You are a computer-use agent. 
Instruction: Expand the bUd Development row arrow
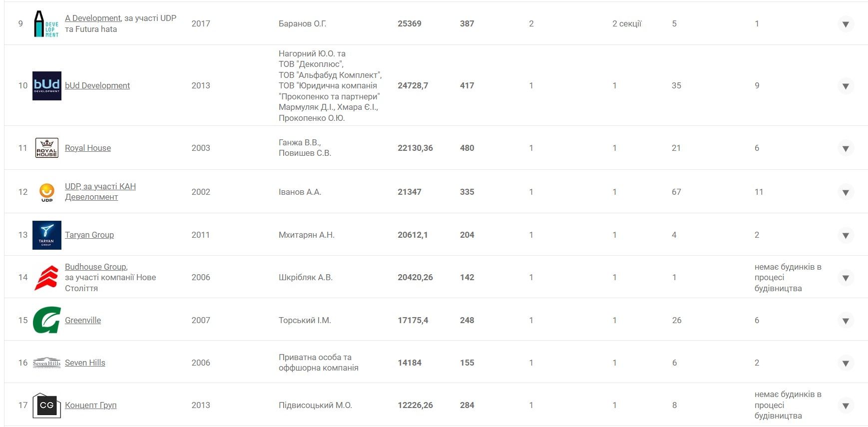pyautogui.click(x=846, y=86)
